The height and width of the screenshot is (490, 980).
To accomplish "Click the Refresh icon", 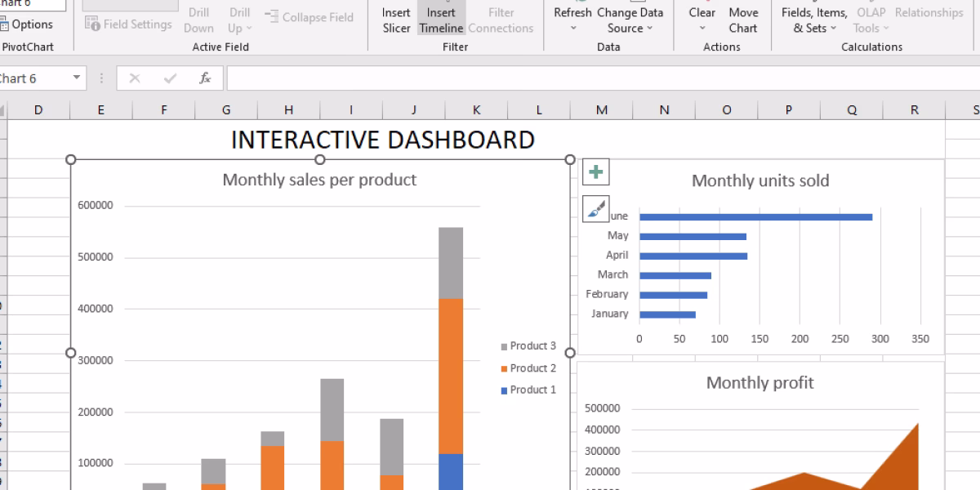I will (x=572, y=12).
